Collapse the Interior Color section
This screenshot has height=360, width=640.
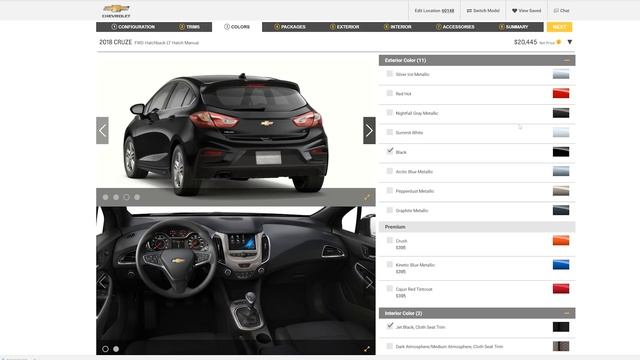tap(567, 313)
